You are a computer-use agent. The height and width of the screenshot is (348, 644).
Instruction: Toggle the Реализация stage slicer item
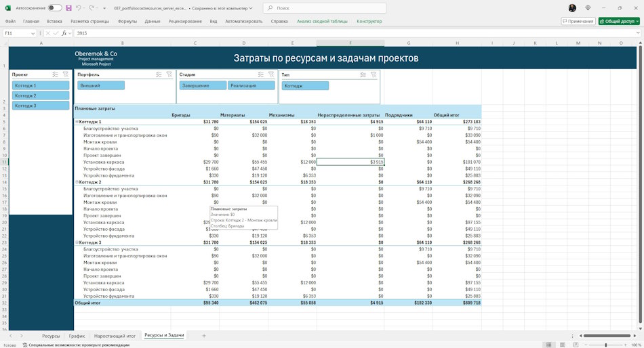(x=251, y=85)
